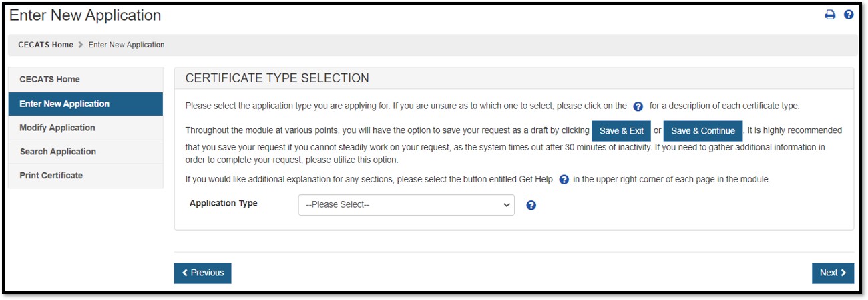Open page help via top-right question mark
The height and width of the screenshot is (300, 868).
[x=849, y=15]
